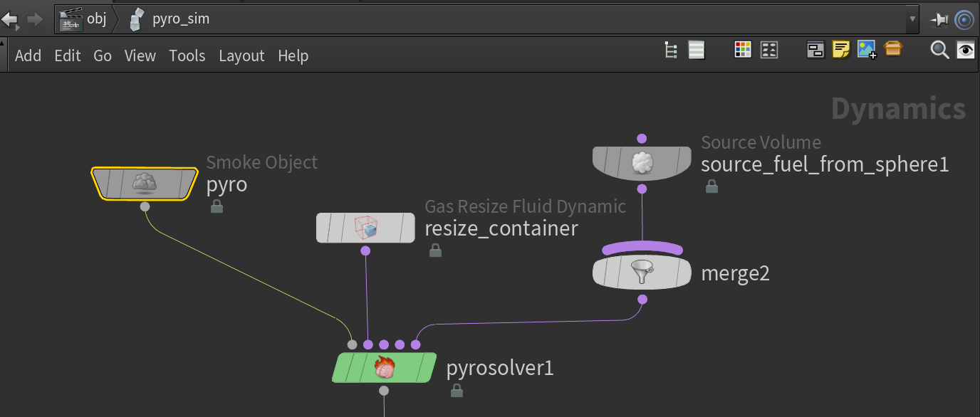Open the Tools menu
This screenshot has width=980, height=417.
coord(187,56)
